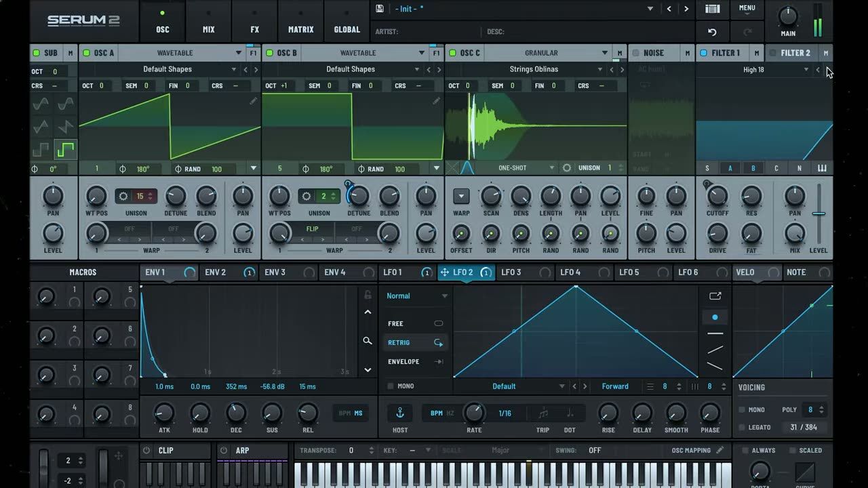Click the envelope zoom magnifier
868x488 pixels.
[x=368, y=341]
